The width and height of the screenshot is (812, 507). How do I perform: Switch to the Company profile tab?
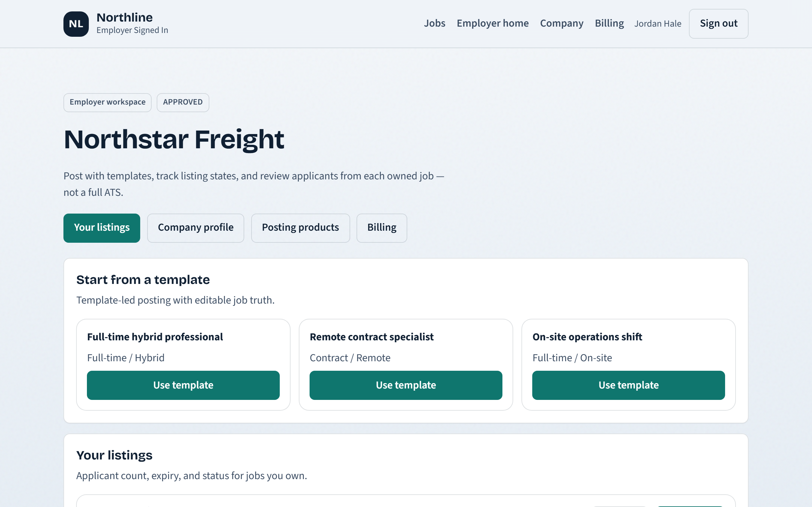[196, 228]
